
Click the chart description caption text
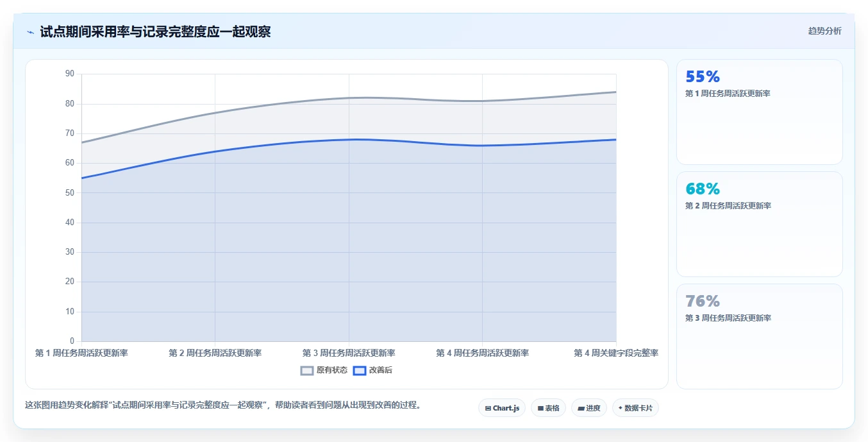tap(222, 405)
